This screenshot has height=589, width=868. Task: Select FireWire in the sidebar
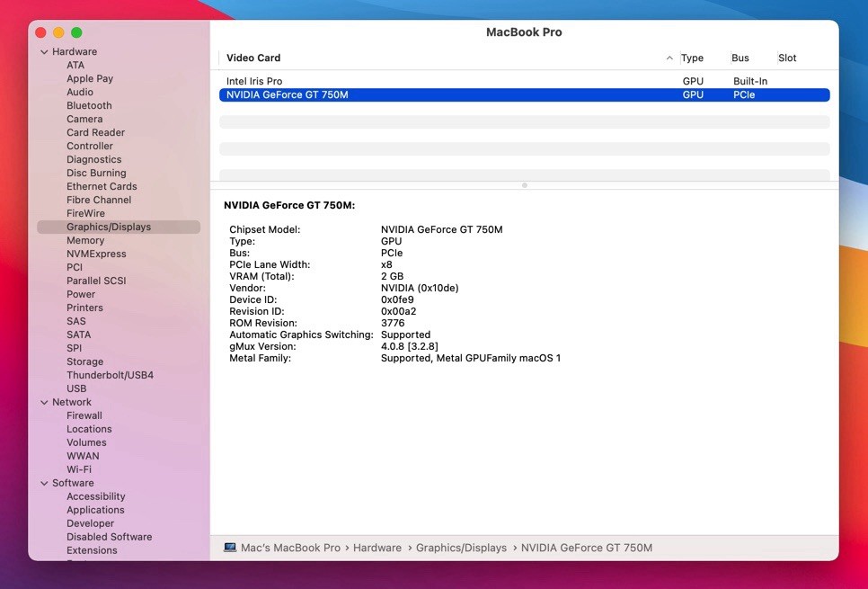coord(85,213)
